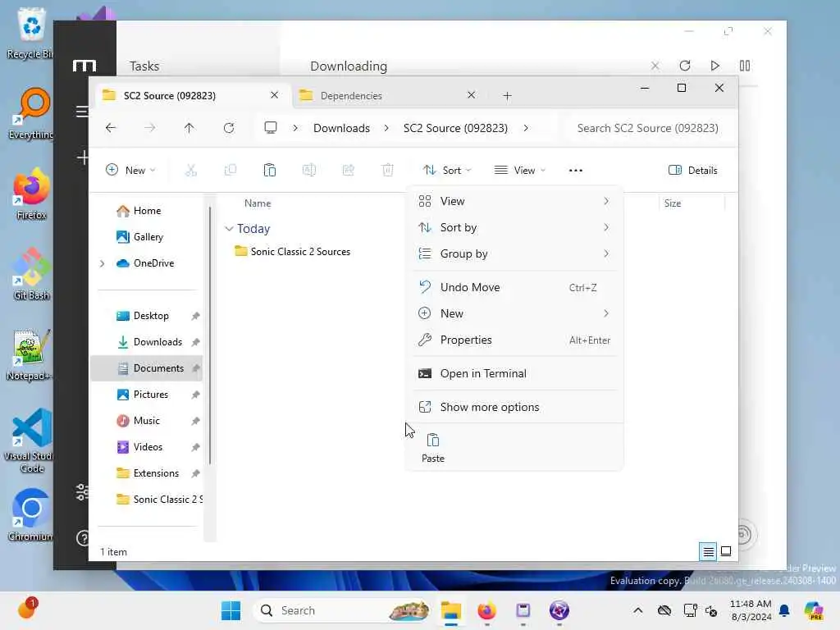Click the Copy icon in Explorer toolbar
Image resolution: width=840 pixels, height=630 pixels.
tap(231, 171)
